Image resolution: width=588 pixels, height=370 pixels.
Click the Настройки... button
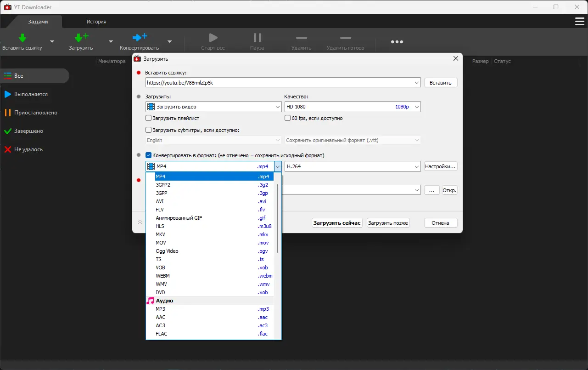(x=441, y=166)
